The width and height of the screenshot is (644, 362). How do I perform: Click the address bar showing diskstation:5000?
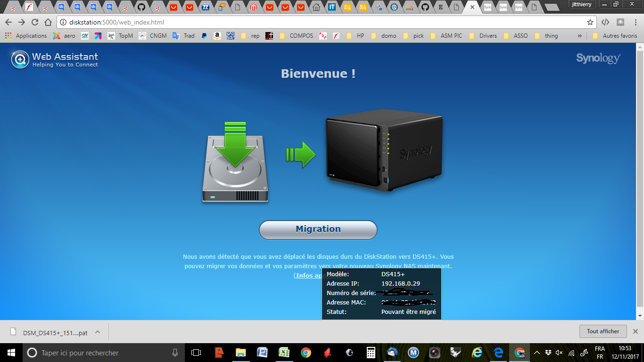pyautogui.click(x=326, y=22)
